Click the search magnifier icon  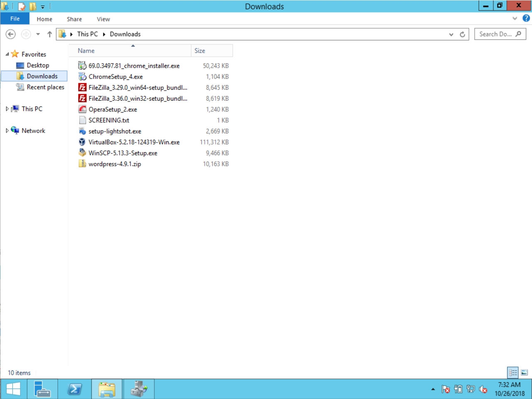click(x=518, y=34)
